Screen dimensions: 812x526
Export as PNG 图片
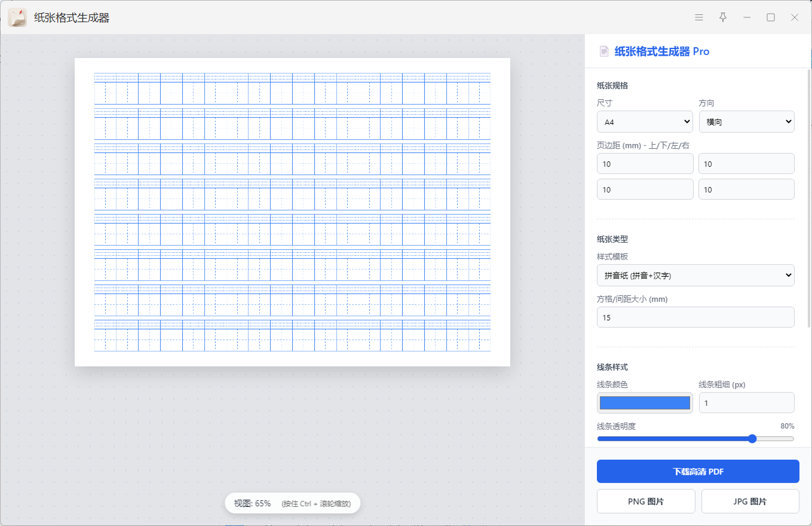tap(646, 501)
